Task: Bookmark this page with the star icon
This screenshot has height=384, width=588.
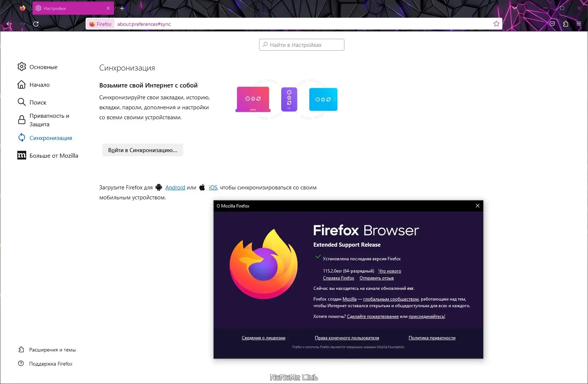Action: [496, 24]
